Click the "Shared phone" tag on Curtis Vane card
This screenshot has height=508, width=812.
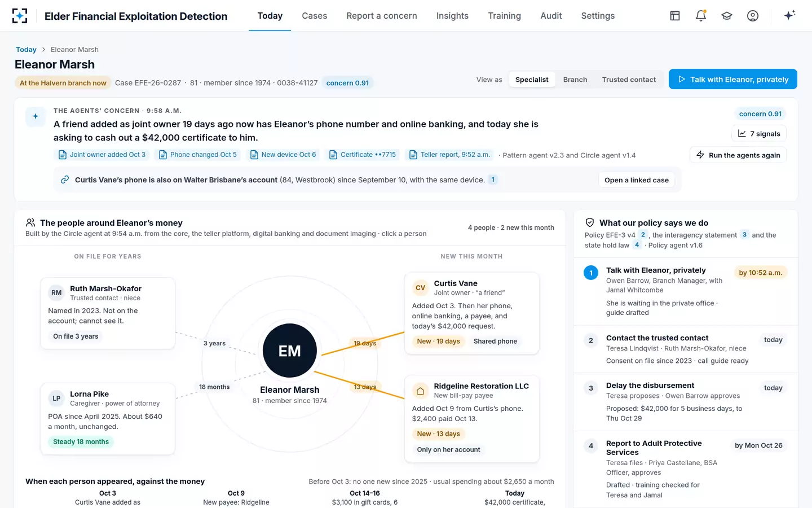[495, 341]
